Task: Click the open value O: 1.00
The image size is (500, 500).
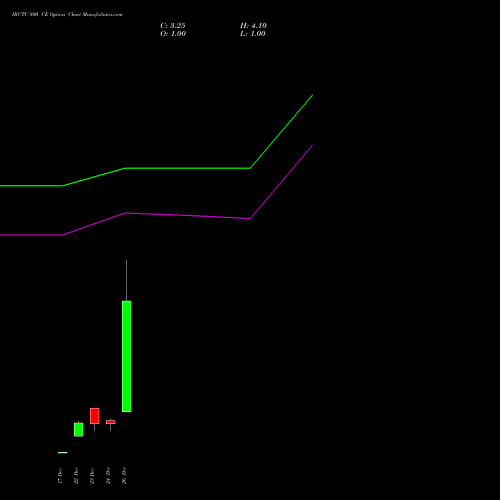Action: click(173, 34)
